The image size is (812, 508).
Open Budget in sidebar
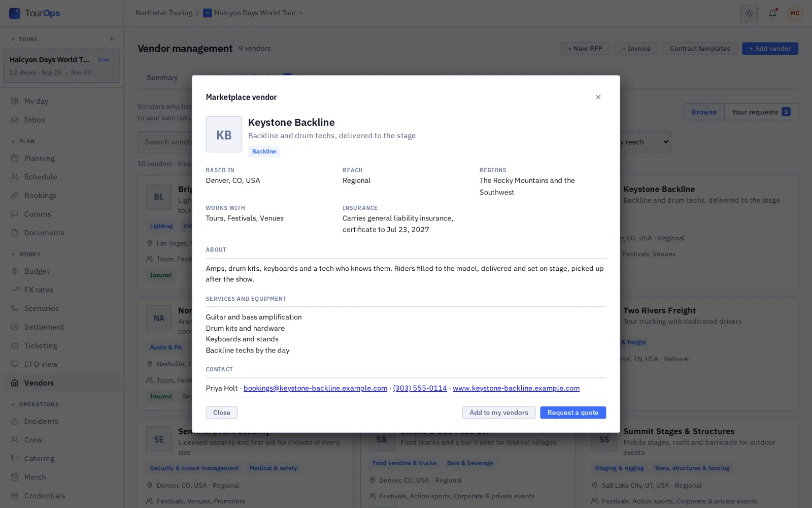coord(62,271)
